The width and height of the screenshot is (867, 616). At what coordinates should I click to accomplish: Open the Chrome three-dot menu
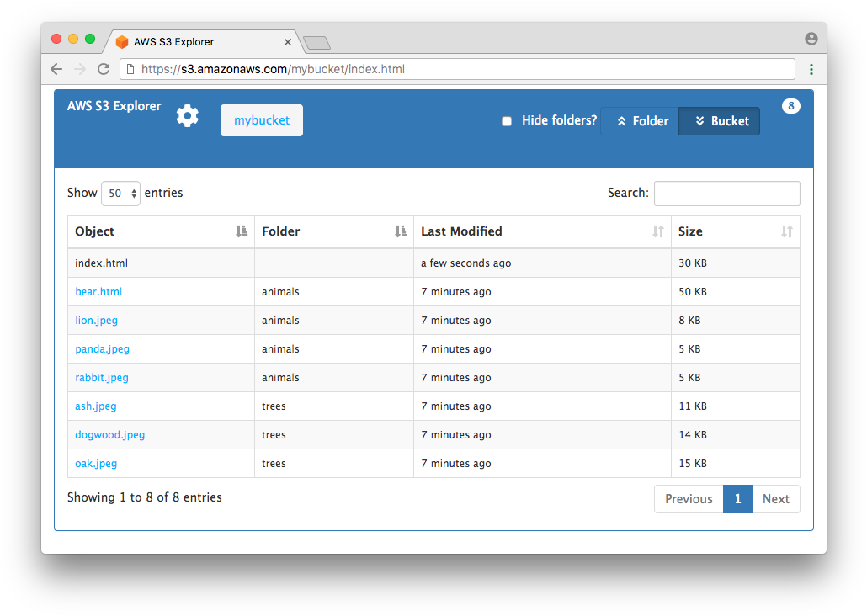click(x=811, y=69)
